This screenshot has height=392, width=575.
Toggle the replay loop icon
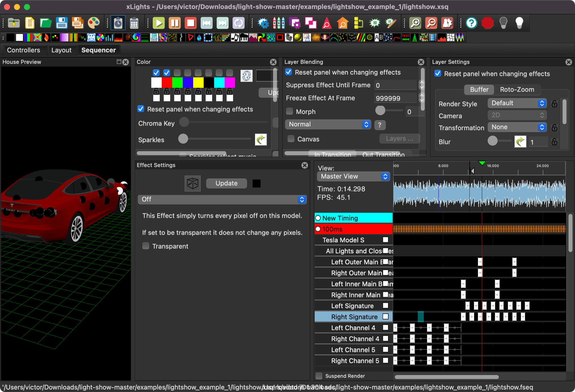point(239,23)
